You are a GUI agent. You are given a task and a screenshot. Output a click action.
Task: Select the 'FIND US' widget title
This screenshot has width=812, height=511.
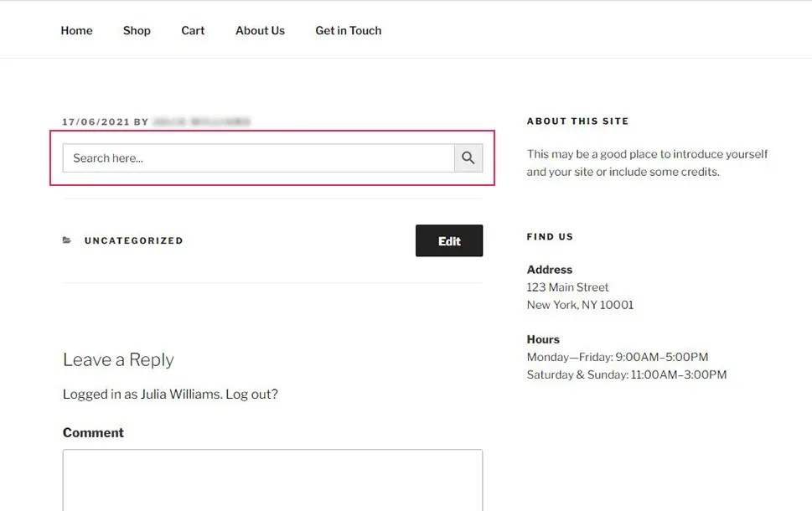coord(550,236)
